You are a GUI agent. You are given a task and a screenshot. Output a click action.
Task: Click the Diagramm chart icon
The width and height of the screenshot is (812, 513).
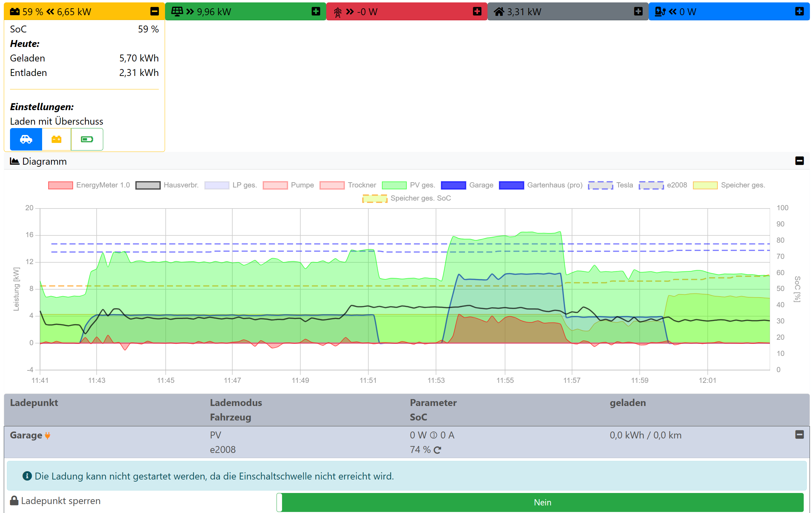[14, 161]
